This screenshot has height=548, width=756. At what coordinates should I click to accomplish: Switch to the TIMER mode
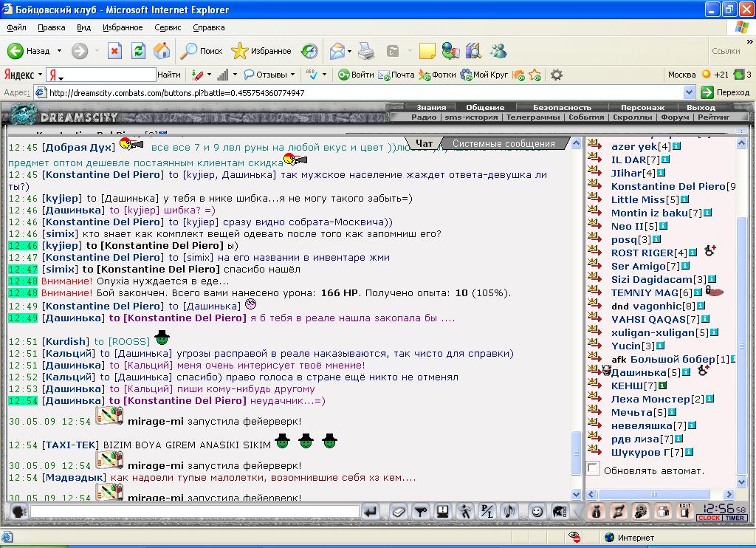735,518
